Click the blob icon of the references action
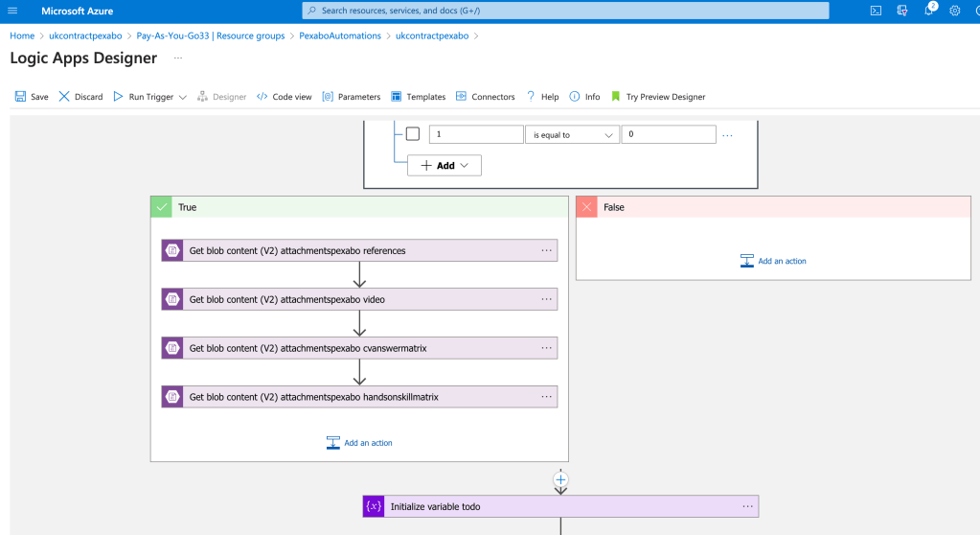980x535 pixels. coord(172,250)
